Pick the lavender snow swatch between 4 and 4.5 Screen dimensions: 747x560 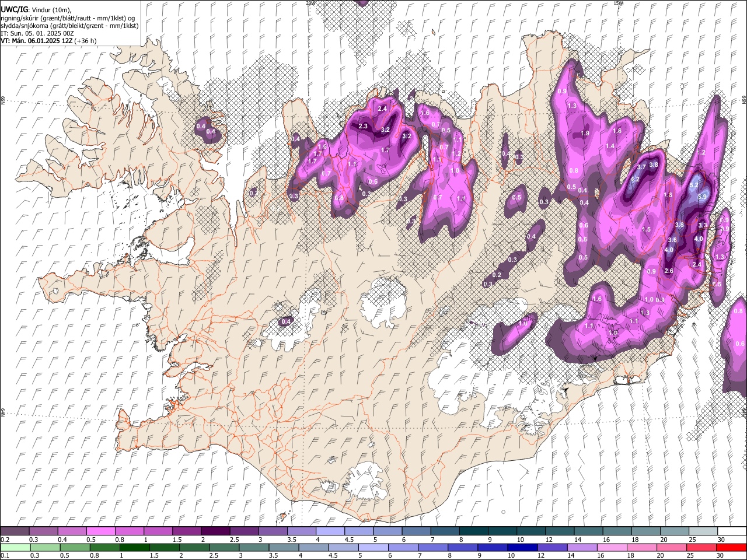(330, 531)
